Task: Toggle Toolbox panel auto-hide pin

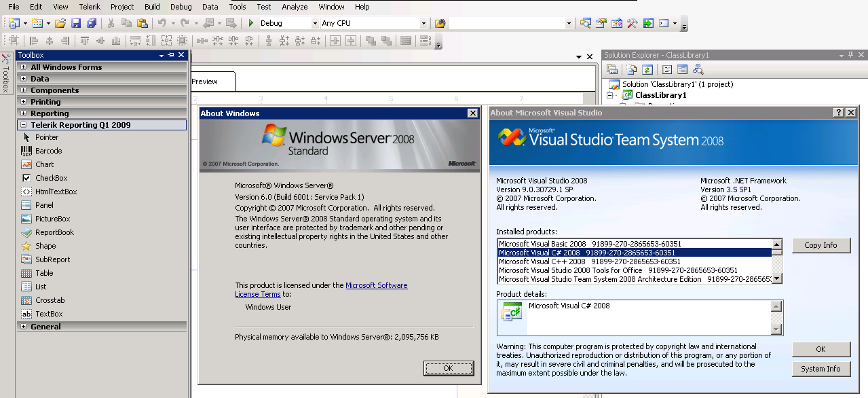Action: 171,55
